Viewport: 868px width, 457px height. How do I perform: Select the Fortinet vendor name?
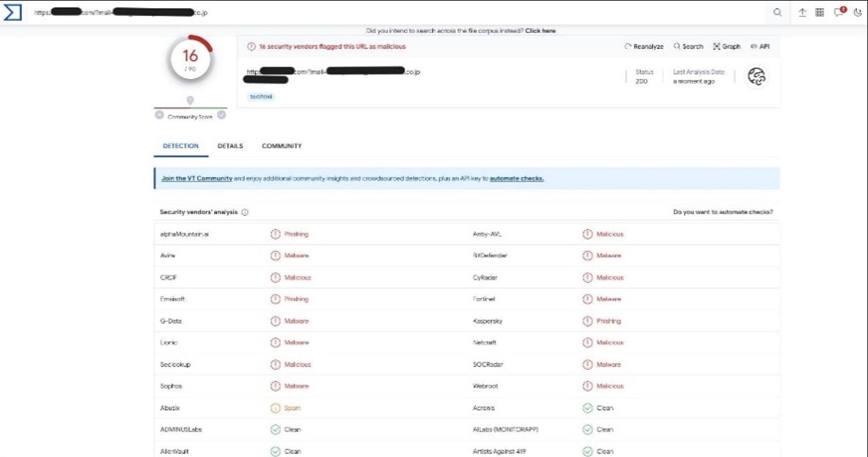tap(484, 300)
